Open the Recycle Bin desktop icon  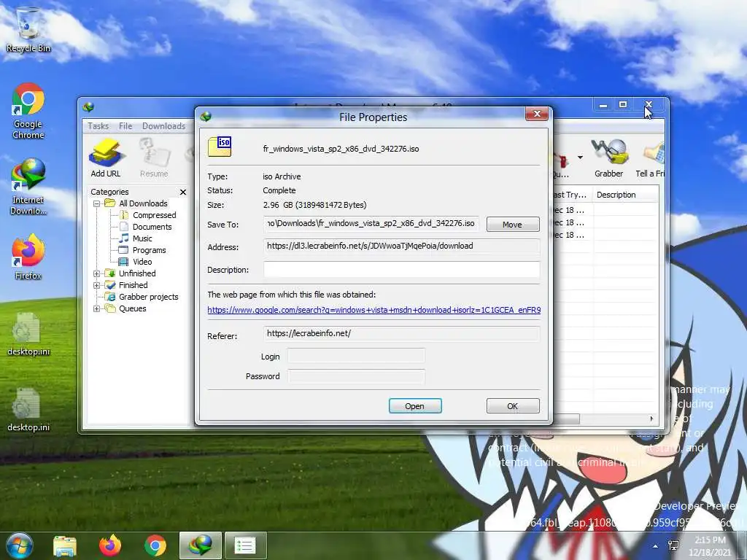click(28, 28)
